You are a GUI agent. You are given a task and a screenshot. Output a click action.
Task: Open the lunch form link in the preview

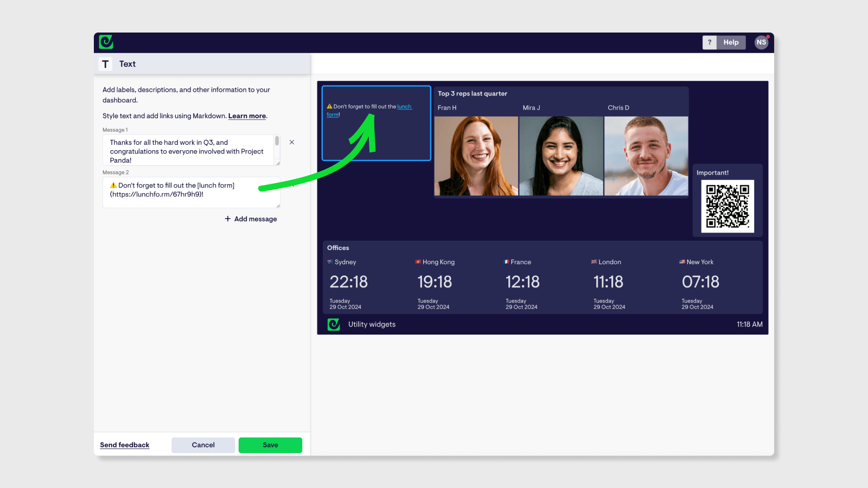404,107
